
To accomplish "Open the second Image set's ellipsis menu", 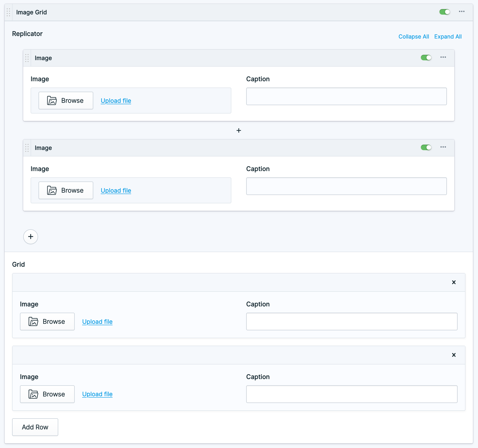I will (443, 147).
